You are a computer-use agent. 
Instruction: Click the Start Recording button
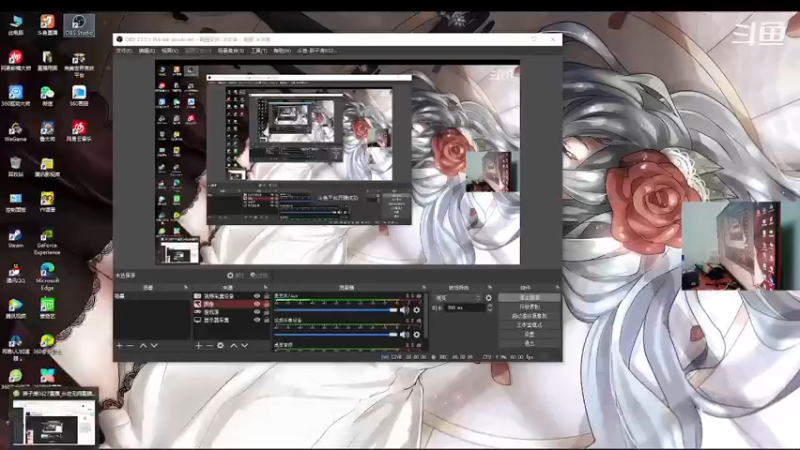[x=529, y=307]
